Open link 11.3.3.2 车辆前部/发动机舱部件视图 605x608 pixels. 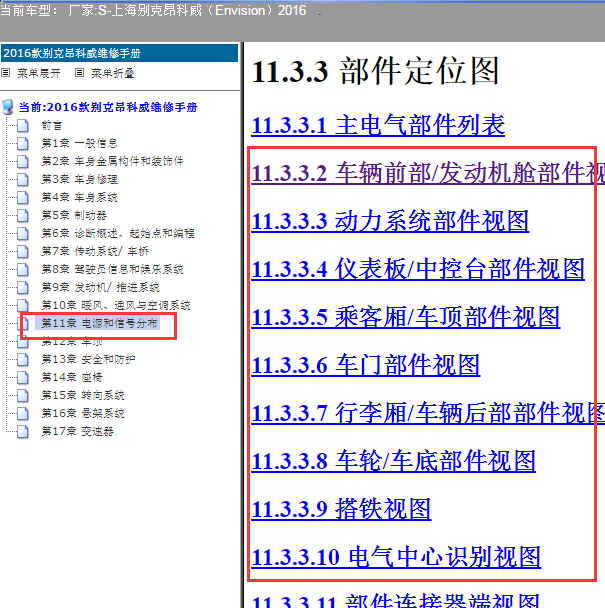[428, 173]
